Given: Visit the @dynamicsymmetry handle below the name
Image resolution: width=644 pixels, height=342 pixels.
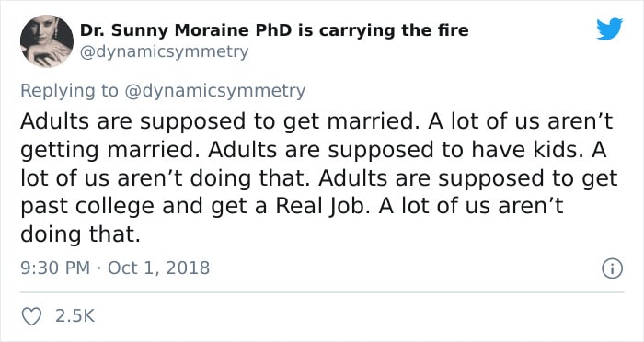Looking at the screenshot, I should pyautogui.click(x=164, y=52).
